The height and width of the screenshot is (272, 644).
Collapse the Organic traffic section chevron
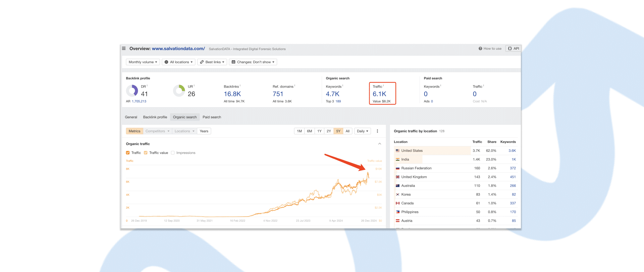380,144
